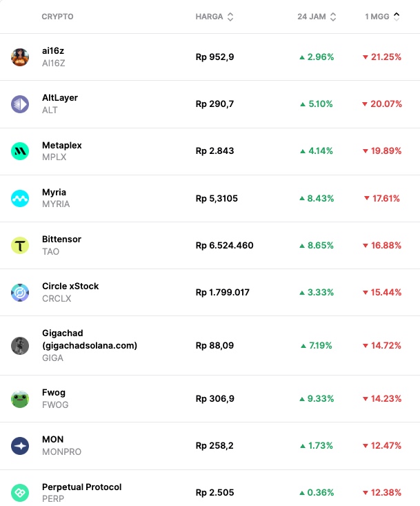420x506 pixels.
Task: Click the Metaplex green logo icon
Action: [20, 151]
